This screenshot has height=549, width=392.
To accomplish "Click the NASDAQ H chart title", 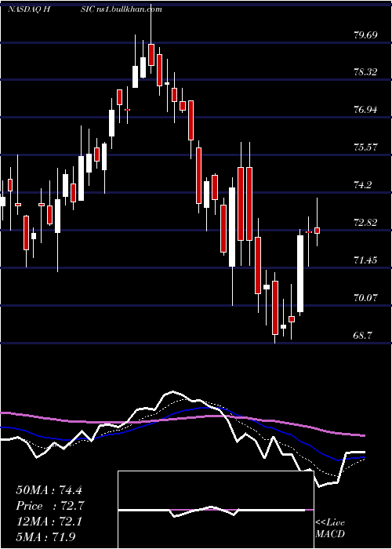I will coord(30,9).
